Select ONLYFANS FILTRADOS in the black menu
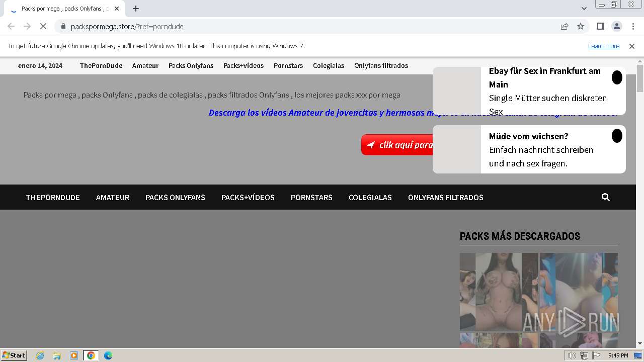This screenshot has width=644, height=362. click(x=446, y=197)
